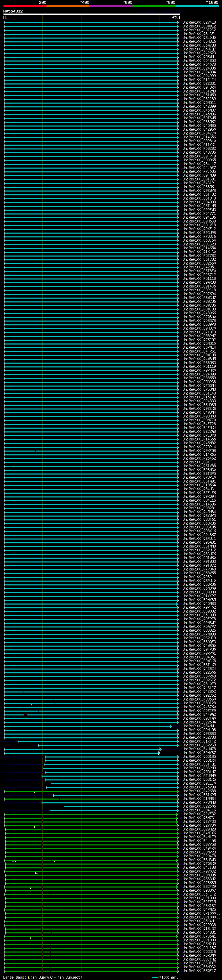Screen dimensions: 222x980
Task: Select label UniRef100_P24099
Action: (x=199, y=374)
